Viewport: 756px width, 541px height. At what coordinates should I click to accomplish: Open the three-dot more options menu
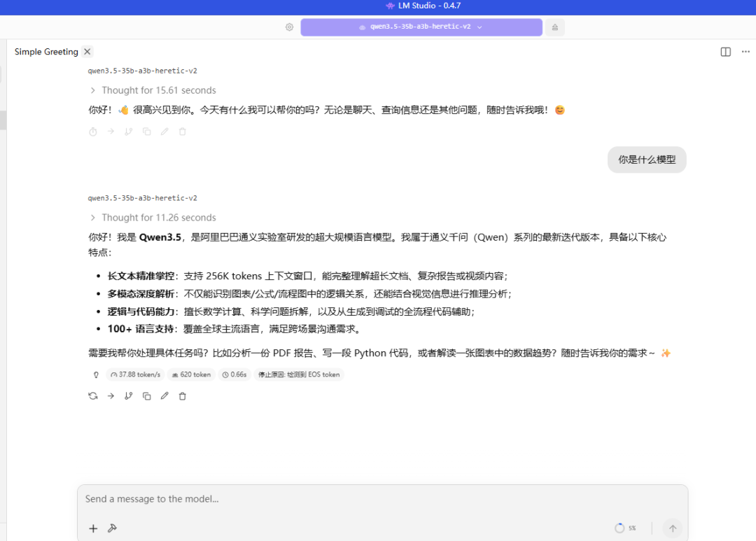[745, 52]
